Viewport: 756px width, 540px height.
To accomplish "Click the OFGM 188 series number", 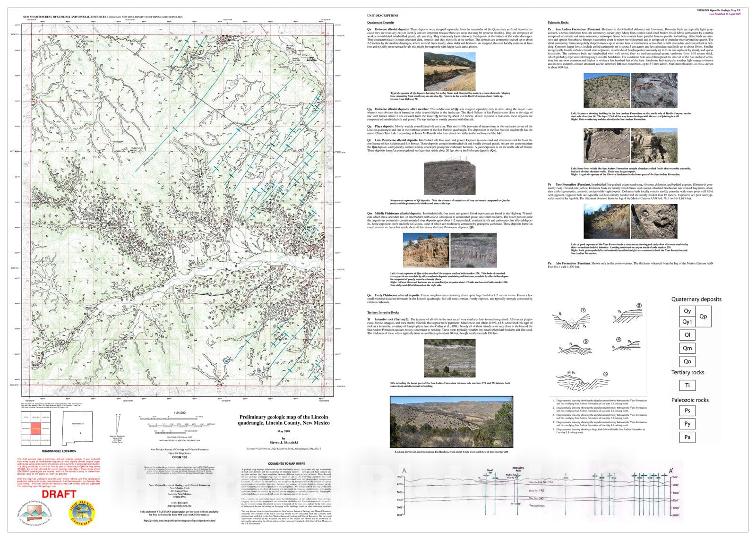I will point(179,457).
